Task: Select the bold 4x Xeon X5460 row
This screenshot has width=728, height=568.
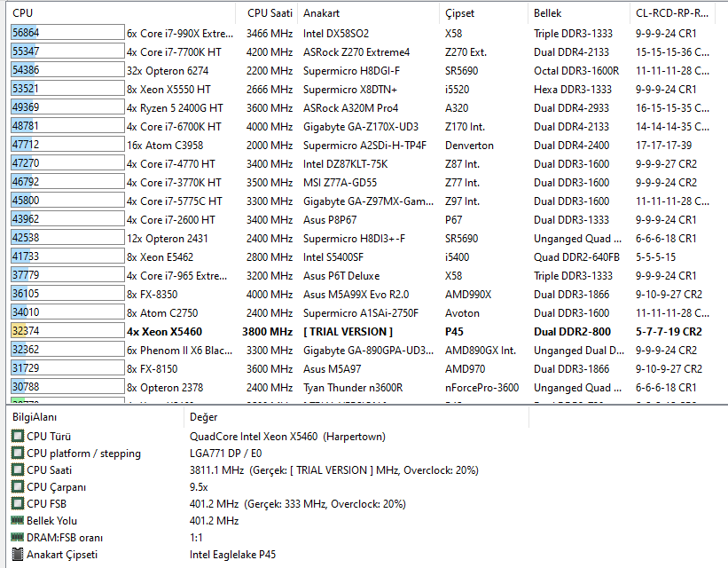Action: 364,331
